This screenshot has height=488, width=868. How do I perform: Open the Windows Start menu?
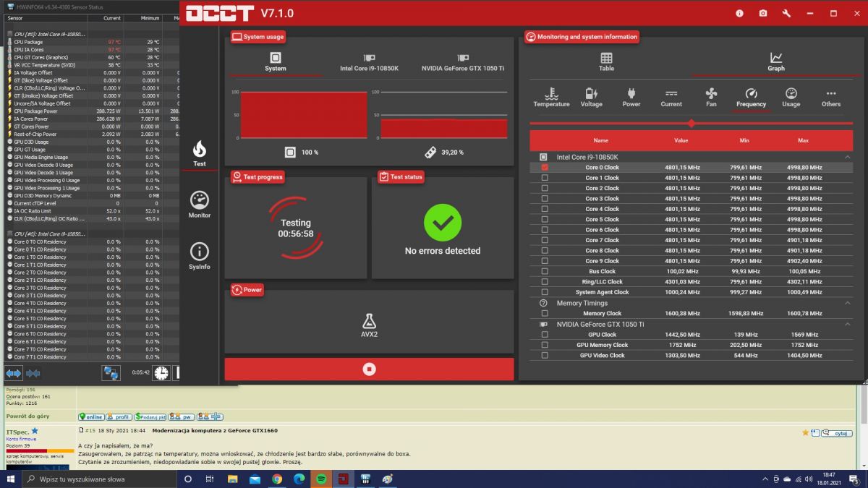(x=11, y=479)
